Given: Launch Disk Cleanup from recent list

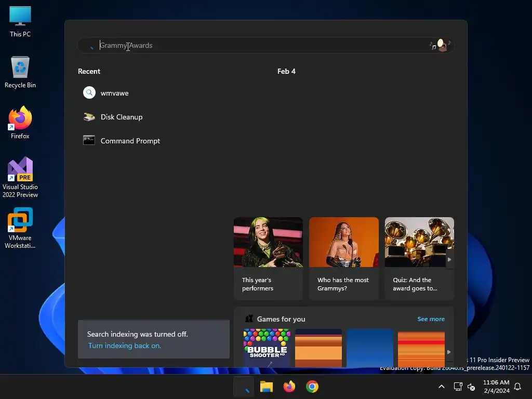Looking at the screenshot, I should [122, 117].
